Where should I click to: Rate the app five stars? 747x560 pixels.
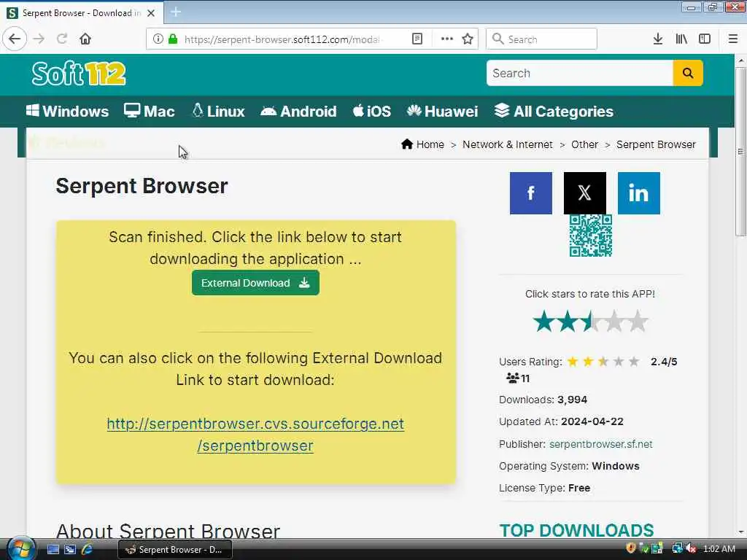click(x=638, y=322)
